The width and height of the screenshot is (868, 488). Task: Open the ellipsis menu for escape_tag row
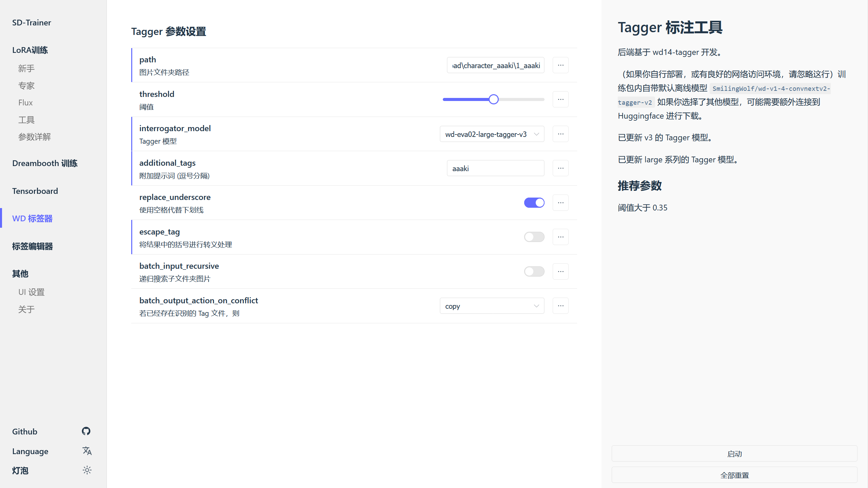[x=560, y=237]
